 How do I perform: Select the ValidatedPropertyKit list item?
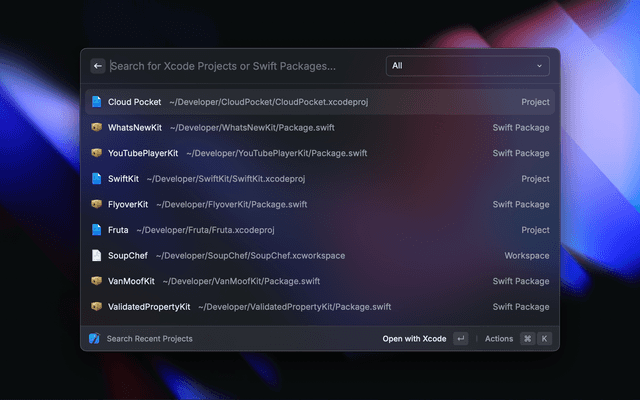coord(320,307)
